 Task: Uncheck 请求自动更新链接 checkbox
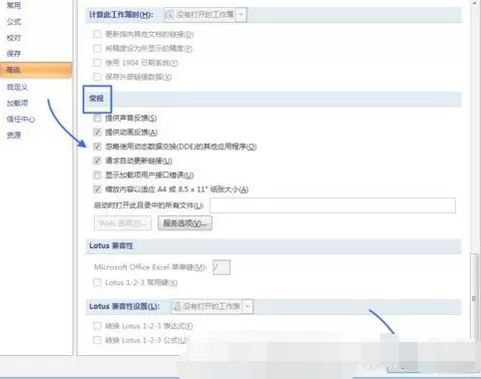[97, 161]
